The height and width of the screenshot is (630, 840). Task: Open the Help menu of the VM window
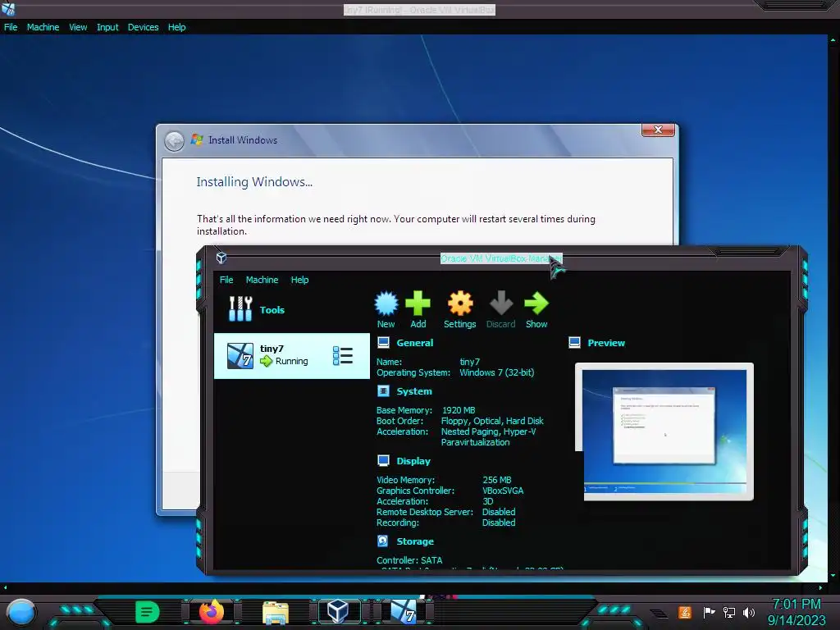[x=177, y=27]
